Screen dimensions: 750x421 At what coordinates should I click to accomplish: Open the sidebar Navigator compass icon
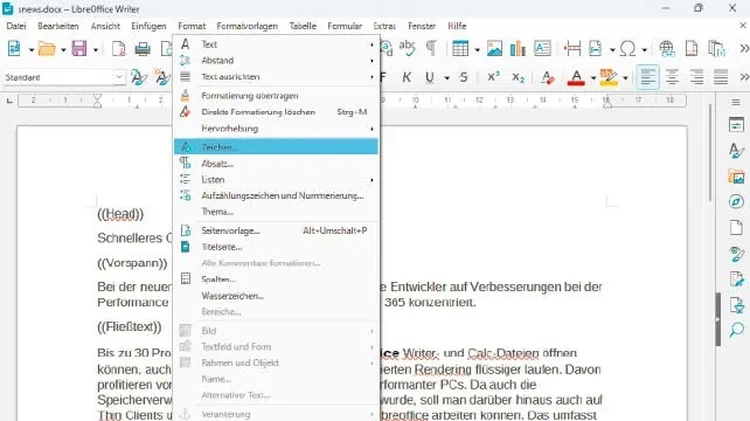(737, 202)
